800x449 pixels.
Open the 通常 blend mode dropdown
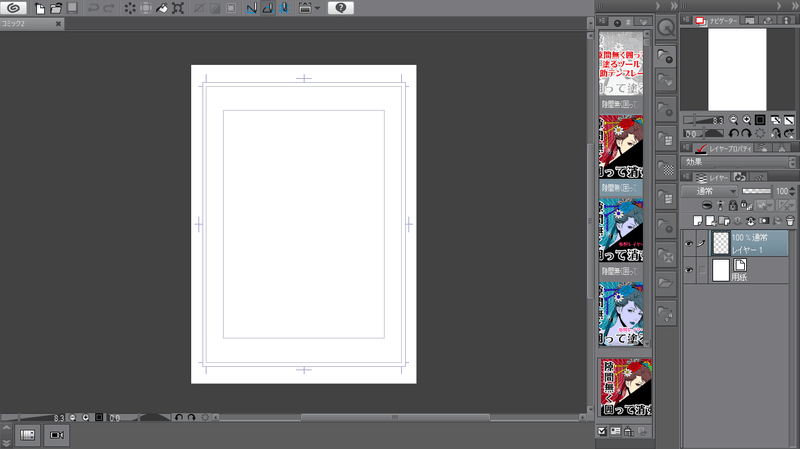coord(710,191)
